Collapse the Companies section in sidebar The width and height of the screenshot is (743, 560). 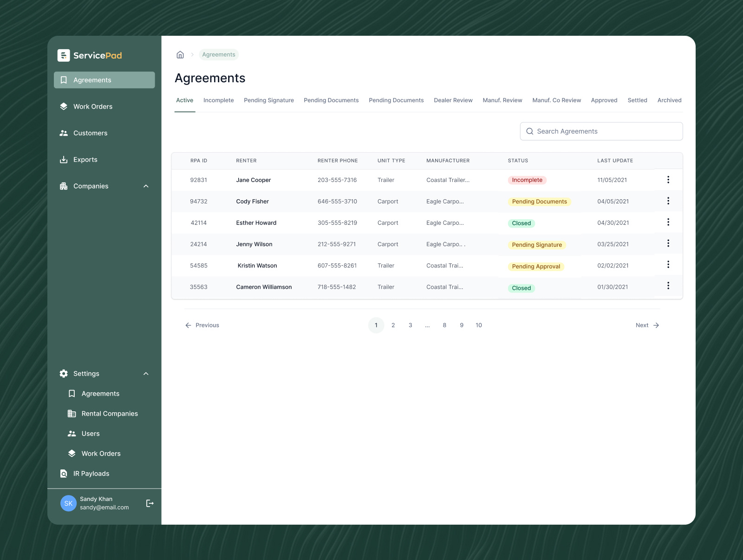(x=146, y=186)
